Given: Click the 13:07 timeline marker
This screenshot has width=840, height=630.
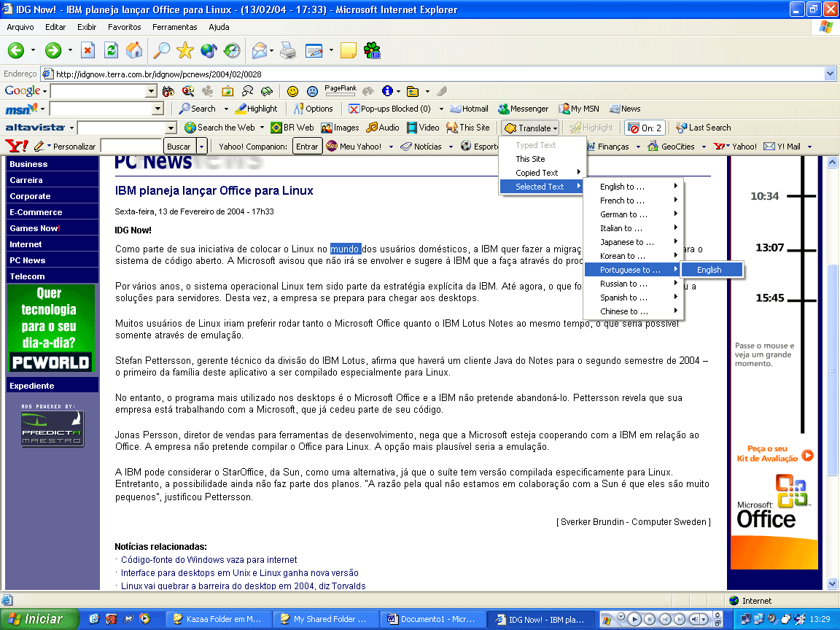Looking at the screenshot, I should tap(770, 247).
